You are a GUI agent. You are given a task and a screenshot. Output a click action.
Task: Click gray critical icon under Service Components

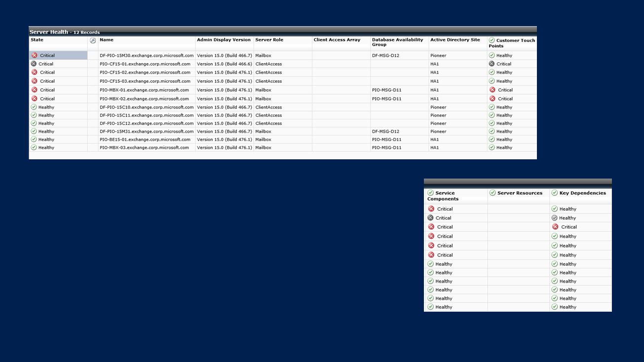coord(430,217)
